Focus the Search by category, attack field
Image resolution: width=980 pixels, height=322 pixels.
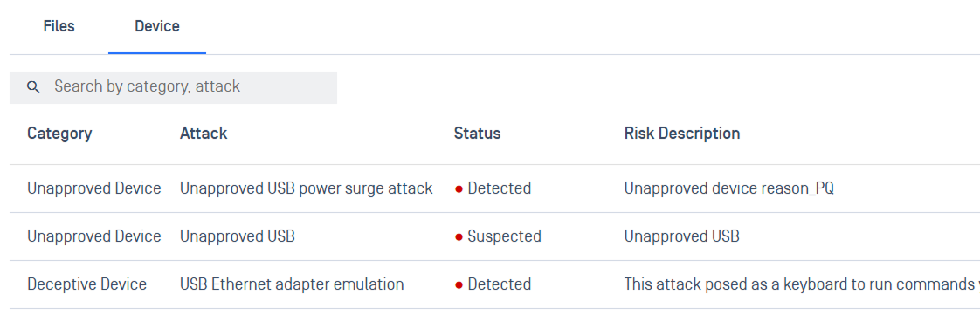(x=173, y=87)
